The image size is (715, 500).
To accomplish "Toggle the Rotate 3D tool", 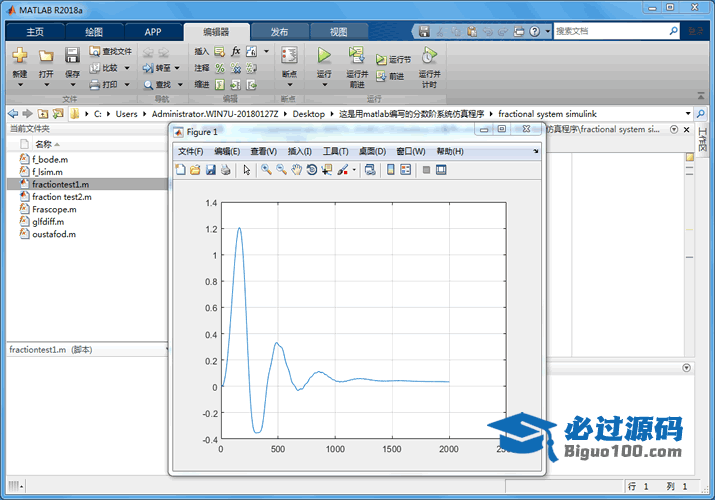I will pyautogui.click(x=311, y=170).
